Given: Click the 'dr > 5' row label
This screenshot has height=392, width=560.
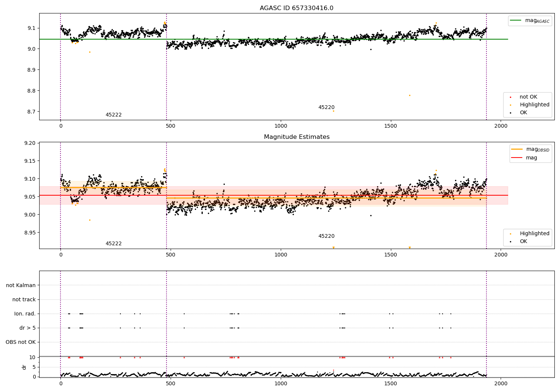Looking at the screenshot, I should [28, 328].
